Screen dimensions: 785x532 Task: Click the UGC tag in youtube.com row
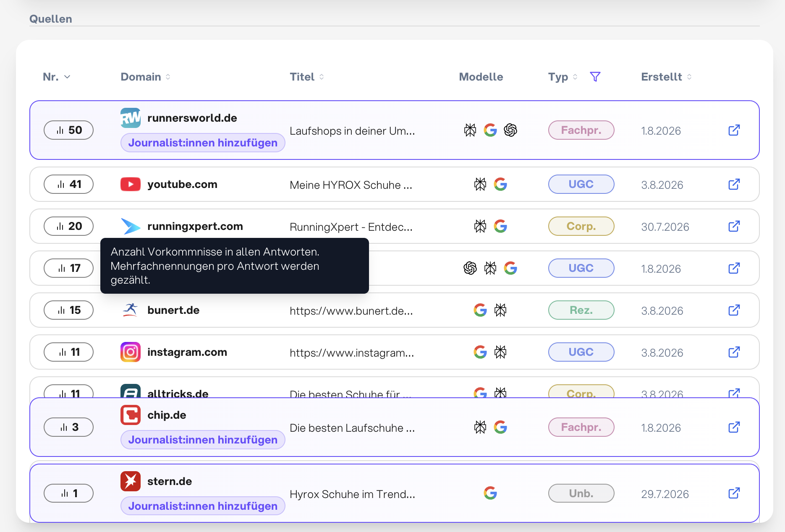(581, 184)
